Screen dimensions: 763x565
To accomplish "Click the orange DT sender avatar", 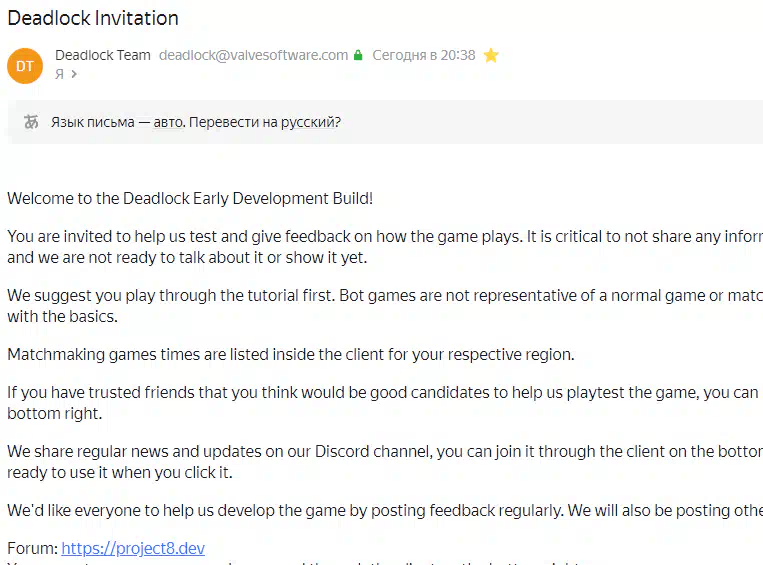I will [x=25, y=66].
